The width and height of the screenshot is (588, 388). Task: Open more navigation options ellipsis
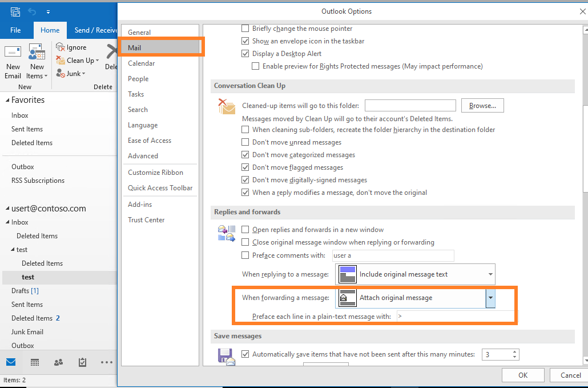point(107,362)
